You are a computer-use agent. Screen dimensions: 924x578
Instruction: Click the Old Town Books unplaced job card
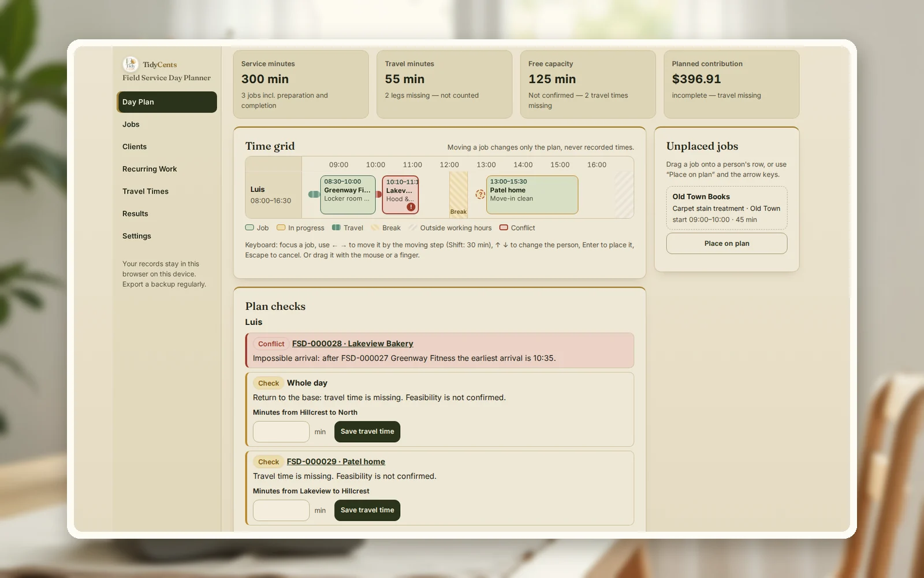pos(726,208)
